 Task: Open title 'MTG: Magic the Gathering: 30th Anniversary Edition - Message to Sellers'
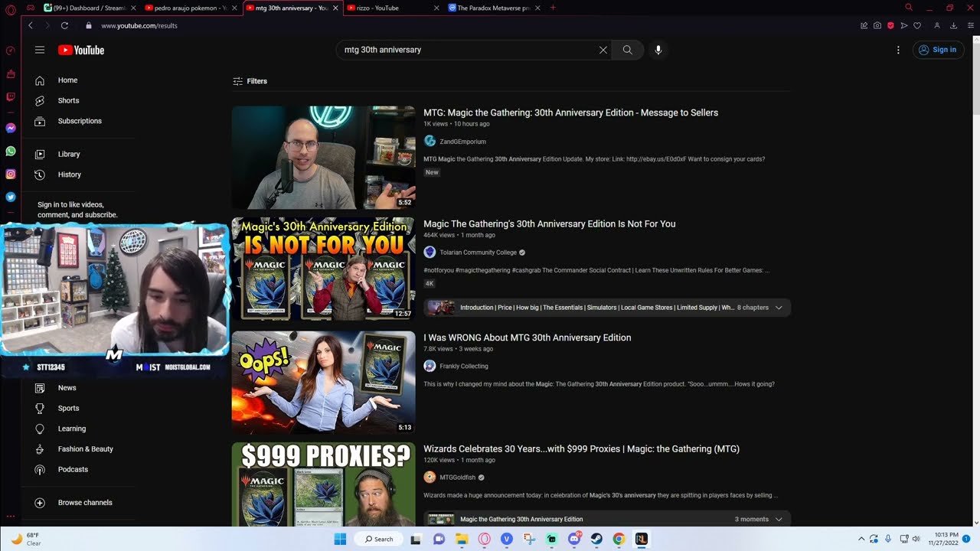570,112
